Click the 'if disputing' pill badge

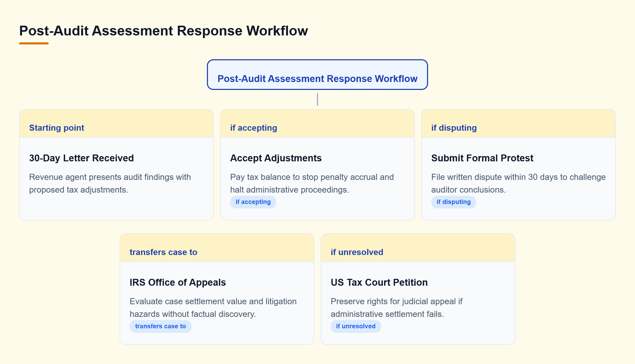[454, 202]
